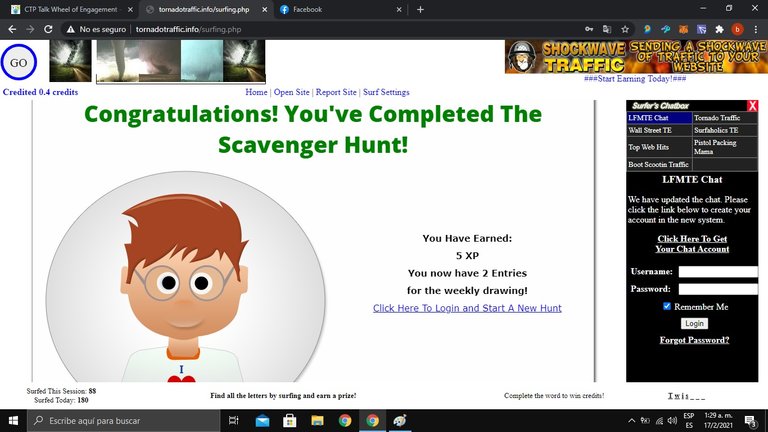Viewport: 768px width, 432px height.
Task: Click the chat Login button
Action: (x=694, y=323)
